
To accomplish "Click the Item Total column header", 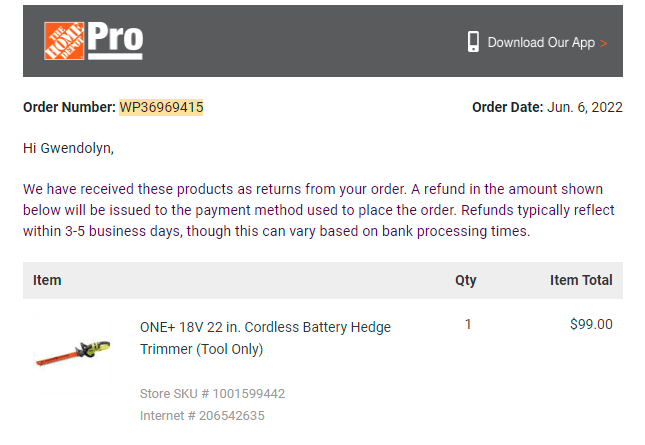I will pos(581,280).
